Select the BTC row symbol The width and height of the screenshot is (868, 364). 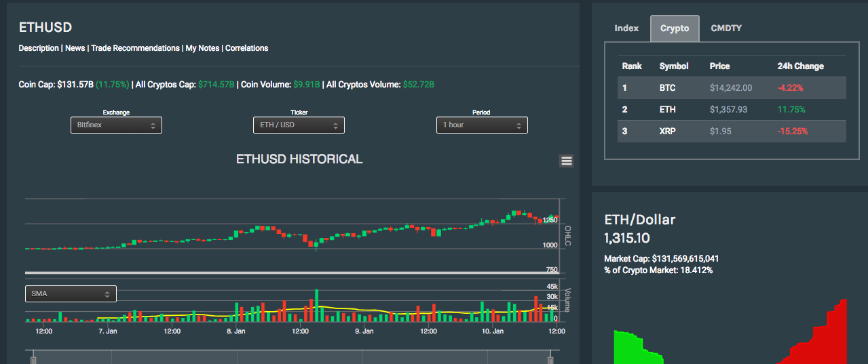pyautogui.click(x=667, y=88)
